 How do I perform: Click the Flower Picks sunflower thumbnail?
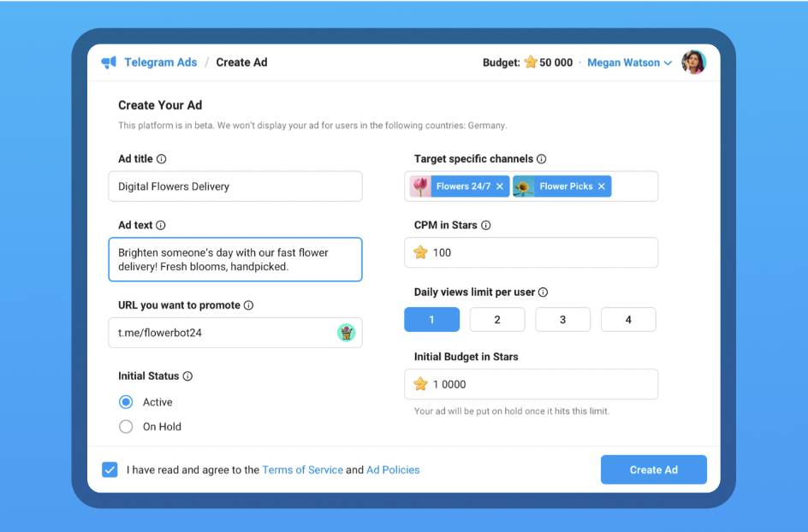coord(524,186)
